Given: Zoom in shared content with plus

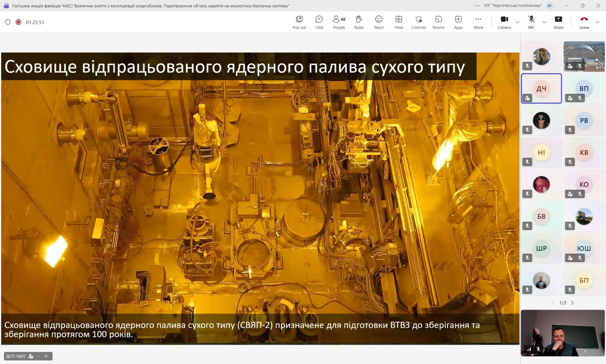Looking at the screenshot, I should point(46,356).
